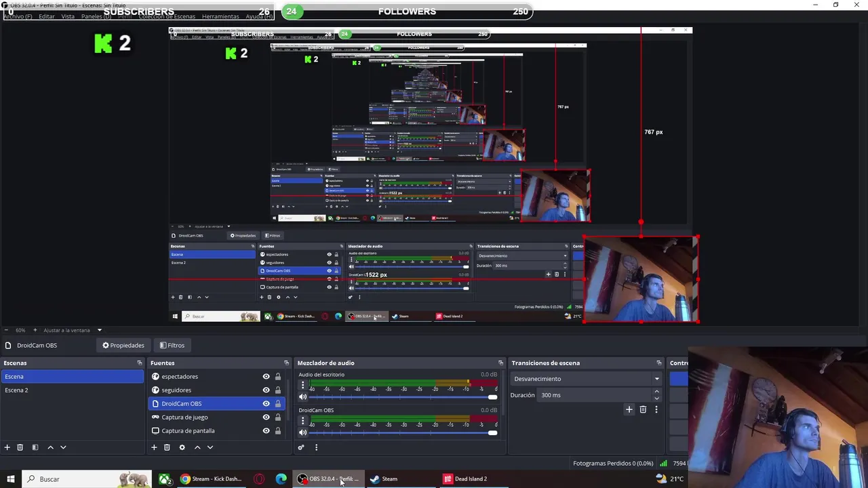Open the Paneles menu

tap(96, 16)
